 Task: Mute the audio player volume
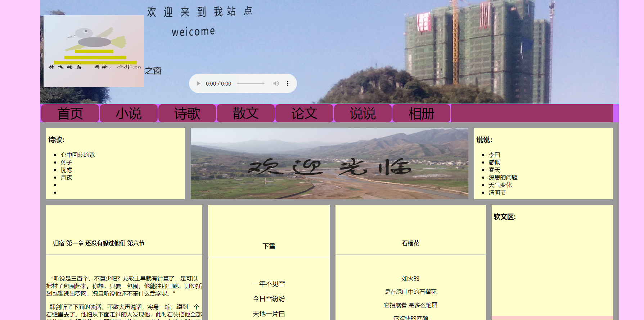click(276, 83)
